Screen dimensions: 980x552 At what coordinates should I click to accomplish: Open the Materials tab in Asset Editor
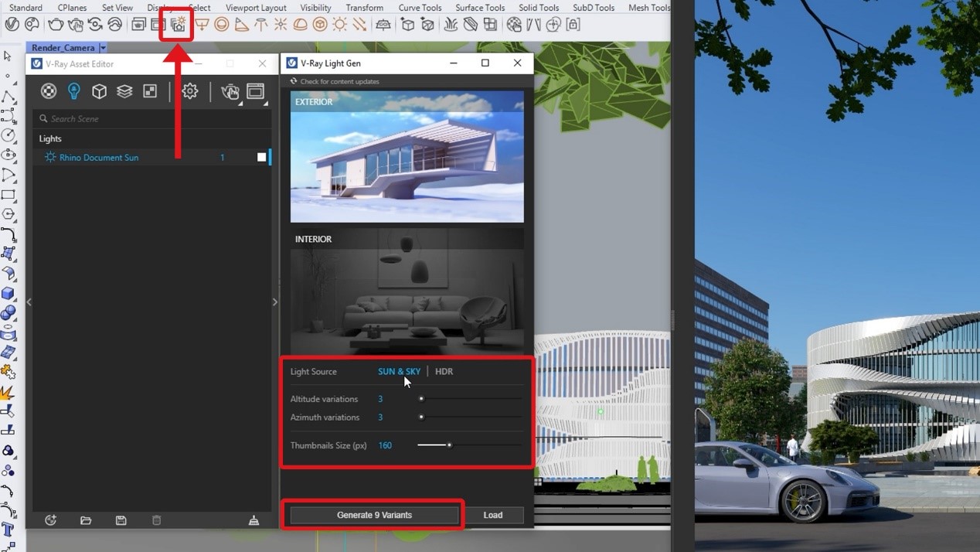[49, 91]
